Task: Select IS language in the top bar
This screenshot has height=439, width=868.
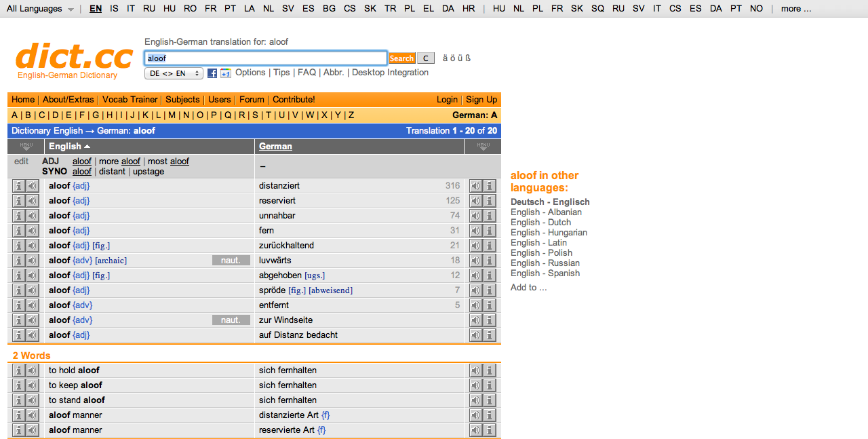Action: 114,9
